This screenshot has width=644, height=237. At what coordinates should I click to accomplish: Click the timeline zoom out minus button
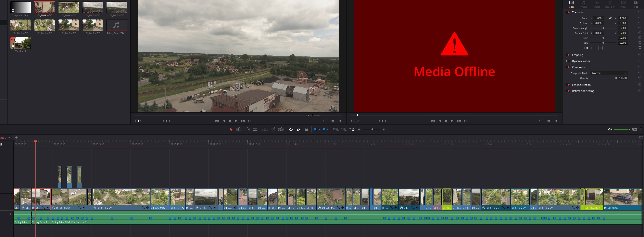[x=359, y=129]
